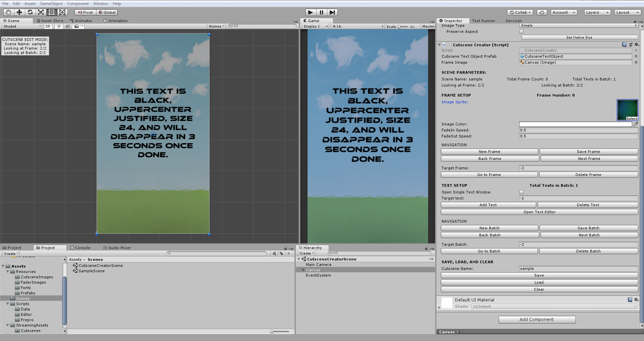The height and width of the screenshot is (341, 644).
Task: Toggle 2D view mode in Scene
Action: (x=48, y=26)
